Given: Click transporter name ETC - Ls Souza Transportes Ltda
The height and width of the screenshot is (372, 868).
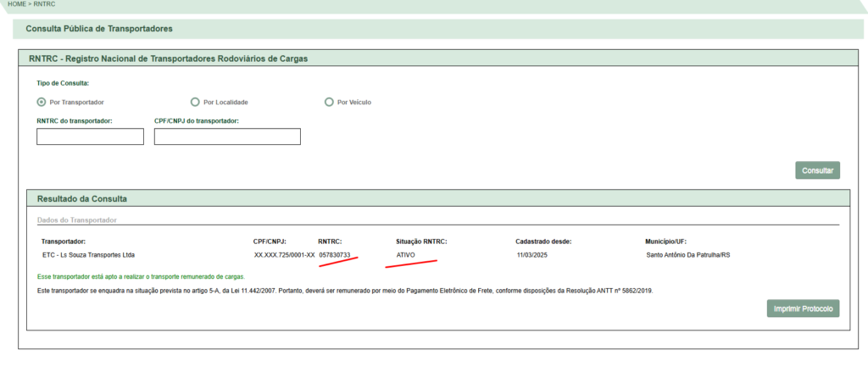Looking at the screenshot, I should pyautogui.click(x=87, y=254).
